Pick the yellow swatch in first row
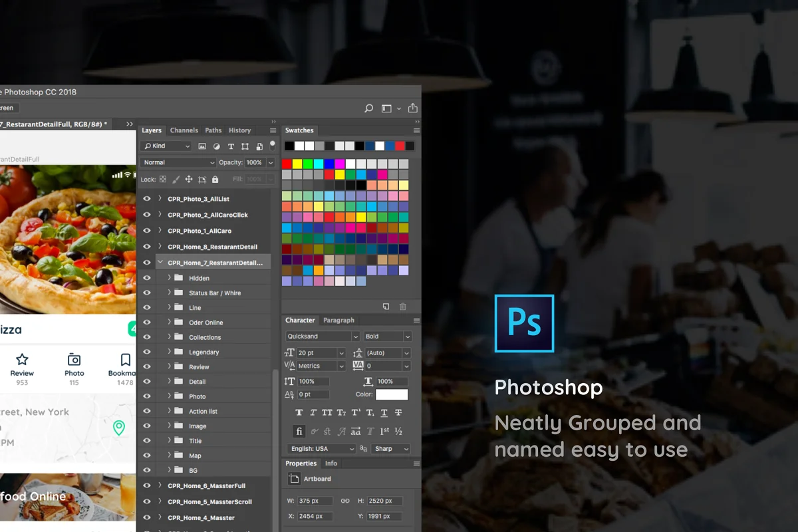798x532 pixels. [297, 164]
